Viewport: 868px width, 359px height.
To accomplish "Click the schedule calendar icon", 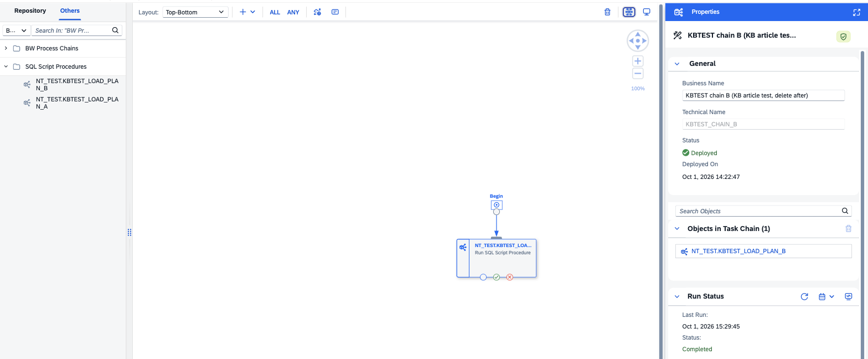I will (822, 296).
